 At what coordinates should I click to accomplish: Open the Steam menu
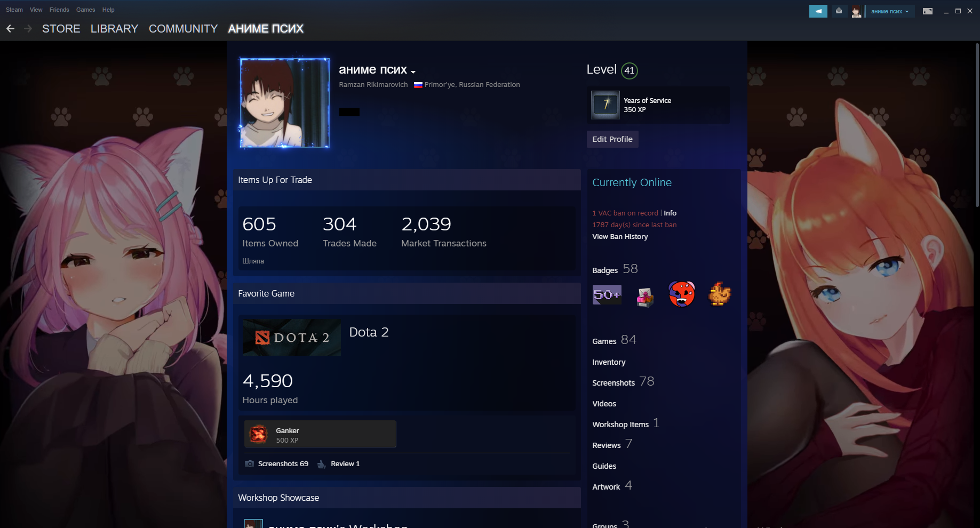(14, 10)
